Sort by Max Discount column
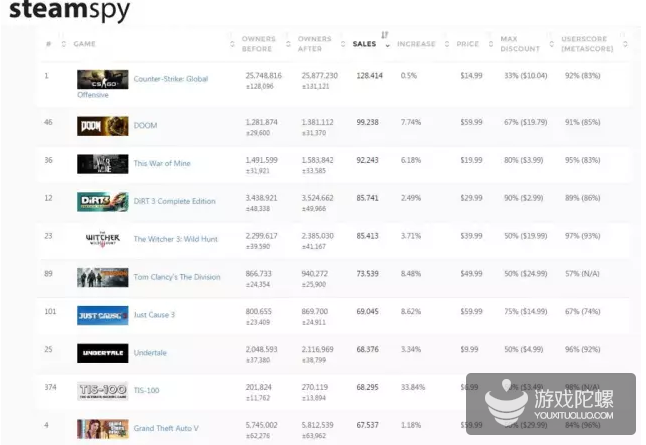646x445 pixels. click(520, 44)
